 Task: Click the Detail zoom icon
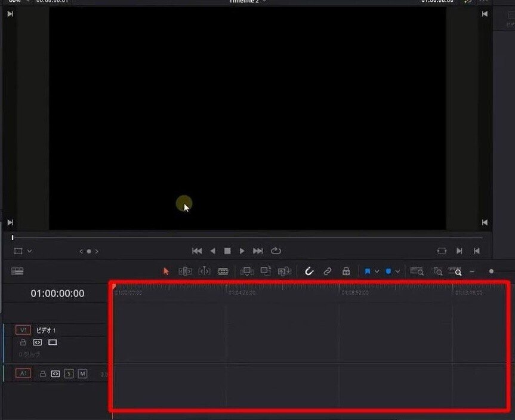tap(438, 271)
